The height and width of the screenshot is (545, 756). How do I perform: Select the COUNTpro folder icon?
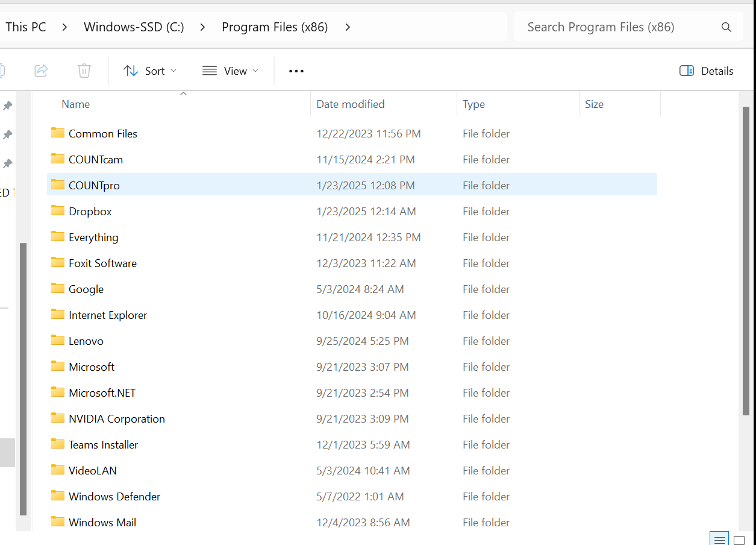coord(58,185)
